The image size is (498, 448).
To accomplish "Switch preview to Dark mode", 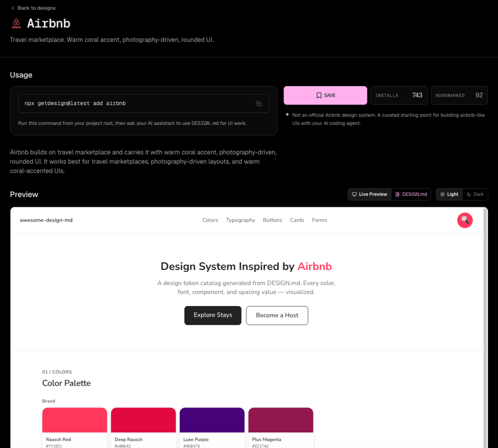I will click(475, 195).
